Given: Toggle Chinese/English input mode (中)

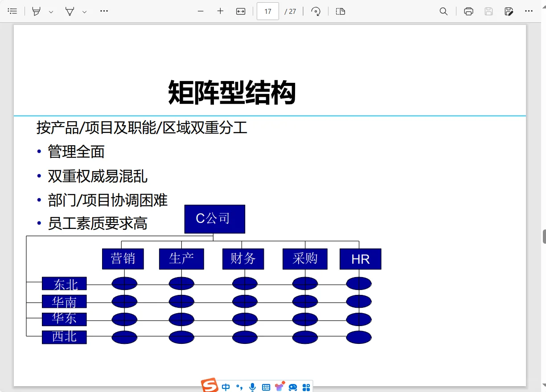Looking at the screenshot, I should 226,387.
